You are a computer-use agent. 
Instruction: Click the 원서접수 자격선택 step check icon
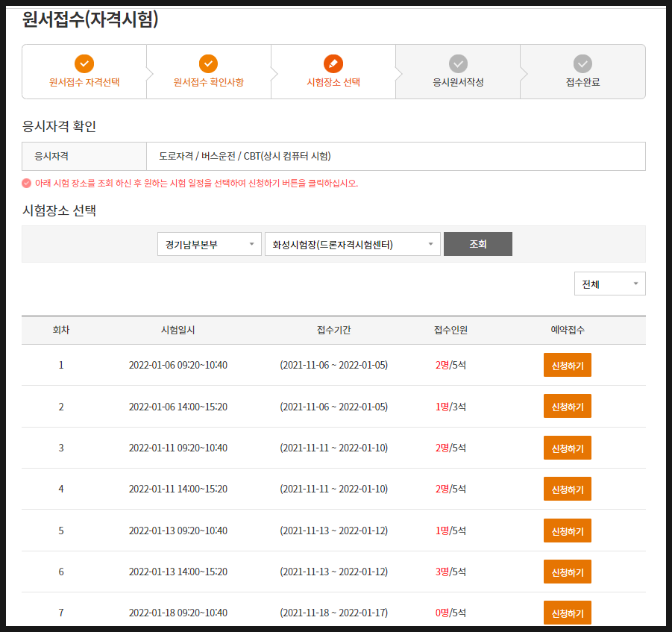pyautogui.click(x=84, y=64)
